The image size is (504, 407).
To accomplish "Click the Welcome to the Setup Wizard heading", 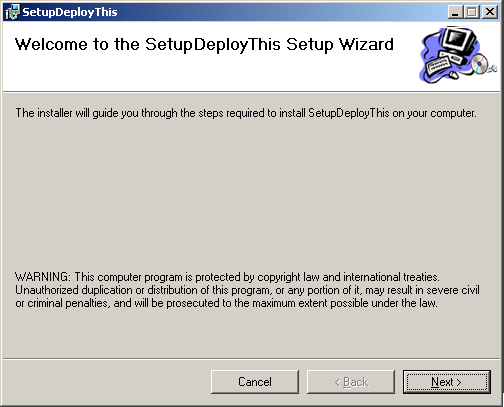I will click(204, 45).
